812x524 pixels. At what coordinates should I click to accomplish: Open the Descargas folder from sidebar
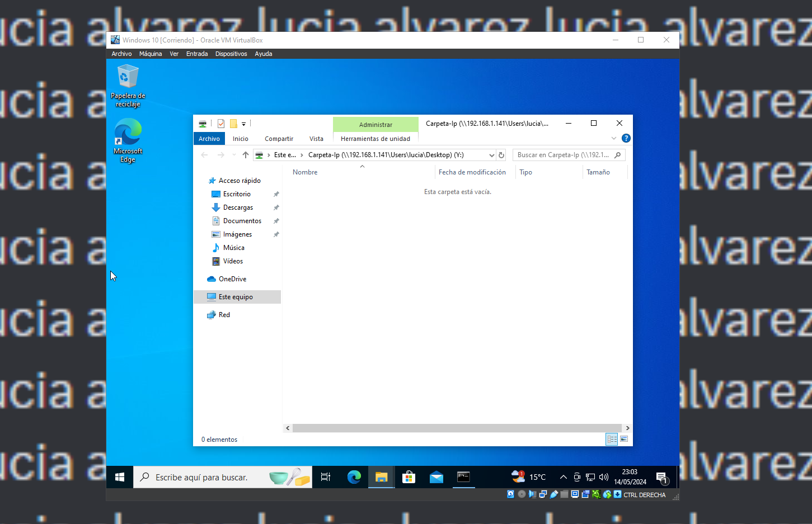point(237,207)
